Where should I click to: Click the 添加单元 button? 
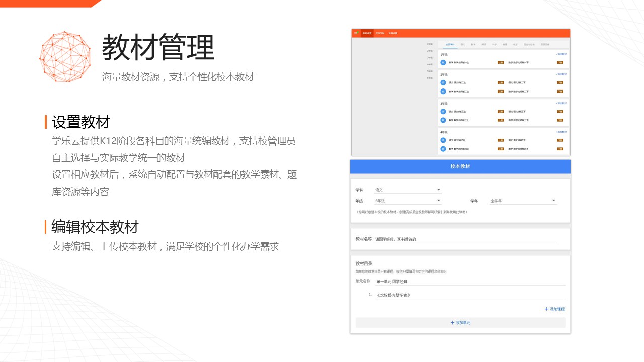[460, 323]
